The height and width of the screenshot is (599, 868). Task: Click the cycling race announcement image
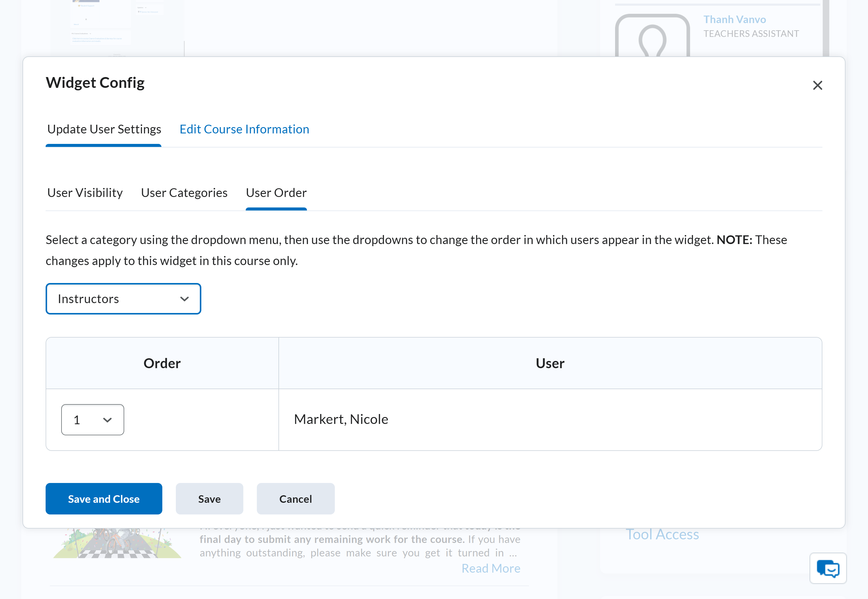pyautogui.click(x=117, y=543)
